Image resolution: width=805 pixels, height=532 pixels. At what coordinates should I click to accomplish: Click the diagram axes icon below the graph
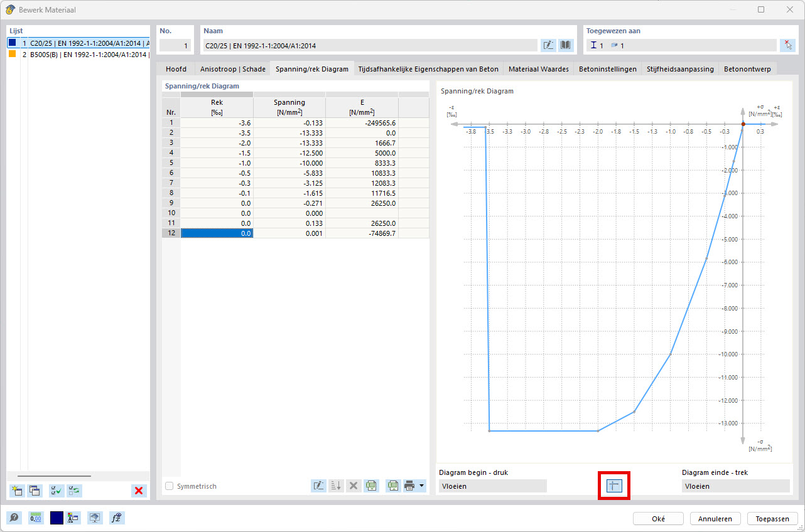(614, 486)
